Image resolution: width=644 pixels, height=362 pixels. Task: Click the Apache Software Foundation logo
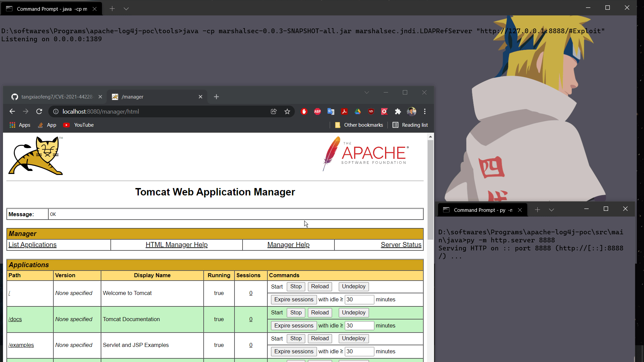(366, 154)
